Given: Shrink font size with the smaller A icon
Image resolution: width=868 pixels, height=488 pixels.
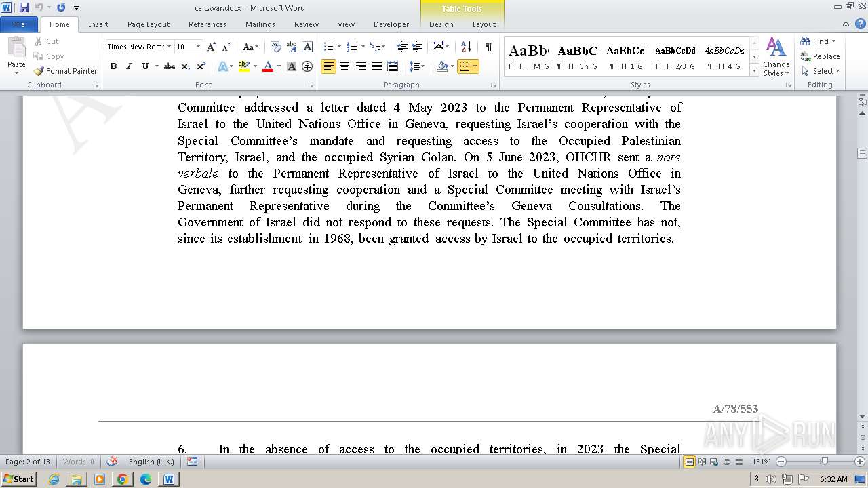Looking at the screenshot, I should tap(226, 47).
